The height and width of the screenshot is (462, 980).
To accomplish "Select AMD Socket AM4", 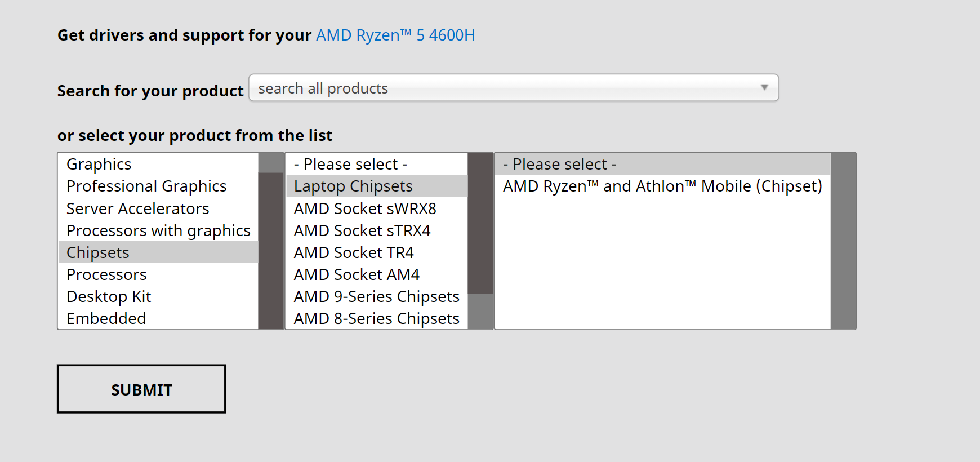I will tap(377, 274).
